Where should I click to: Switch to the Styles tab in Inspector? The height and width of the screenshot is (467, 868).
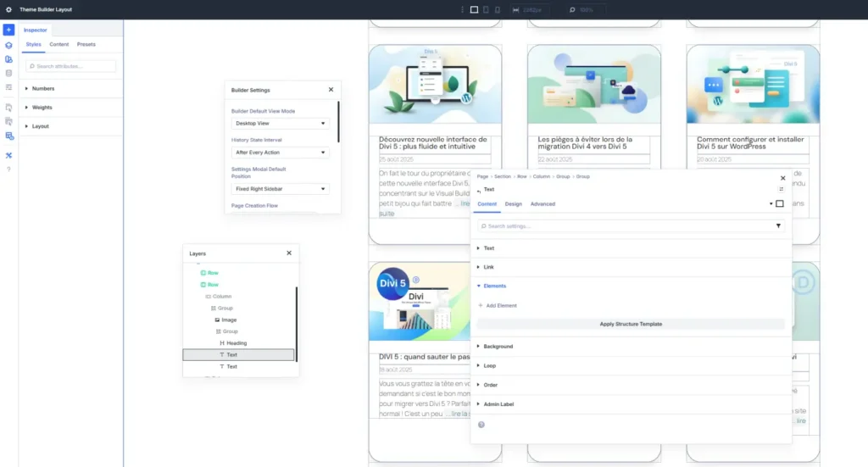pyautogui.click(x=33, y=44)
